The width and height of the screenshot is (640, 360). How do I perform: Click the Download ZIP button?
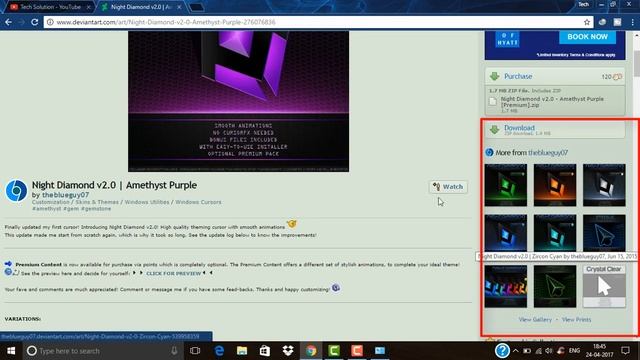pyautogui.click(x=555, y=130)
